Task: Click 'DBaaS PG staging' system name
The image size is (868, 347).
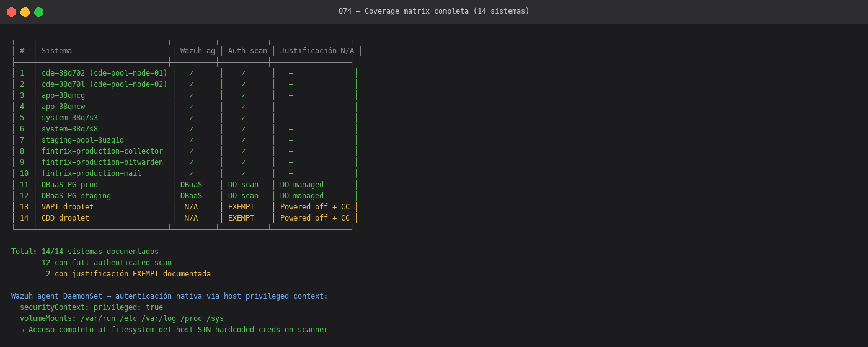Action: (x=76, y=196)
